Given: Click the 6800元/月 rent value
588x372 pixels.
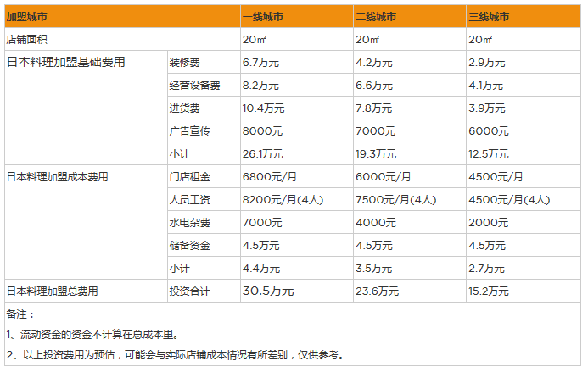Looking at the screenshot, I should pyautogui.click(x=269, y=177).
